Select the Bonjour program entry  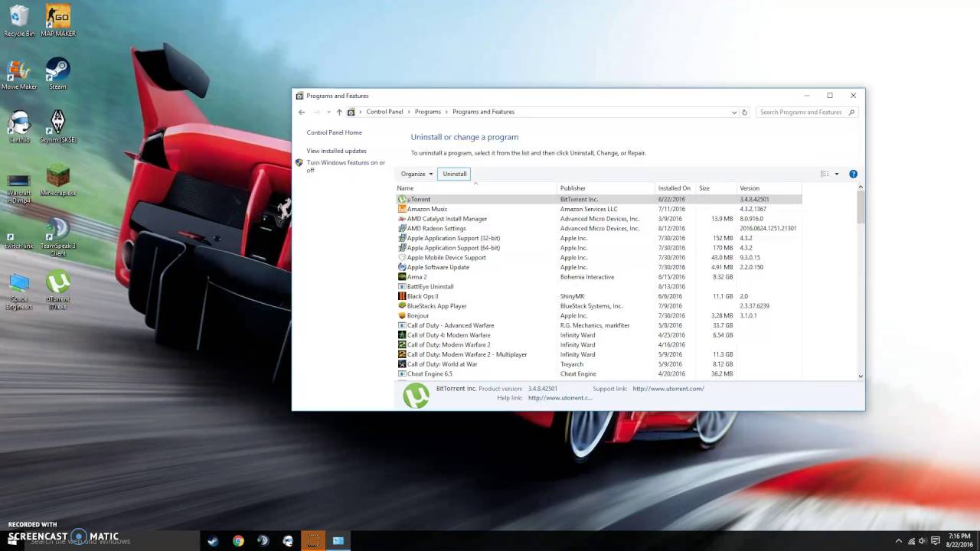pos(599,315)
